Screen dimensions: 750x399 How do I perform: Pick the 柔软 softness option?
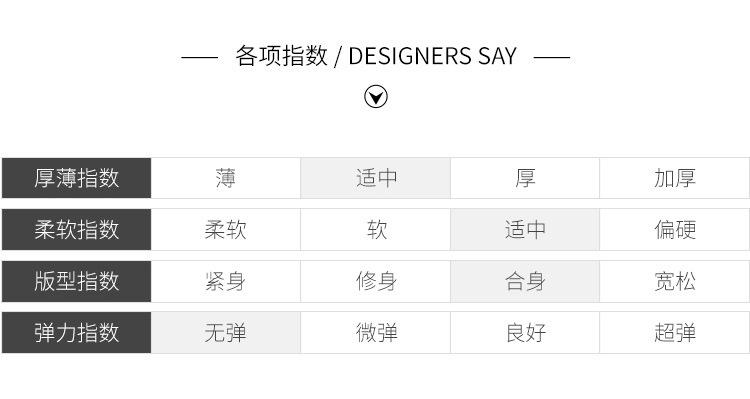[226, 229]
